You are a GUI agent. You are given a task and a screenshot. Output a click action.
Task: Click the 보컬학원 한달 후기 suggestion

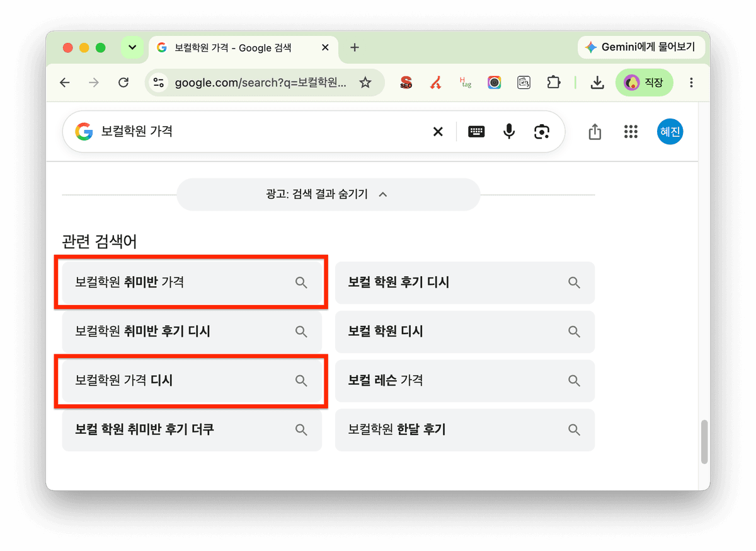tap(465, 430)
